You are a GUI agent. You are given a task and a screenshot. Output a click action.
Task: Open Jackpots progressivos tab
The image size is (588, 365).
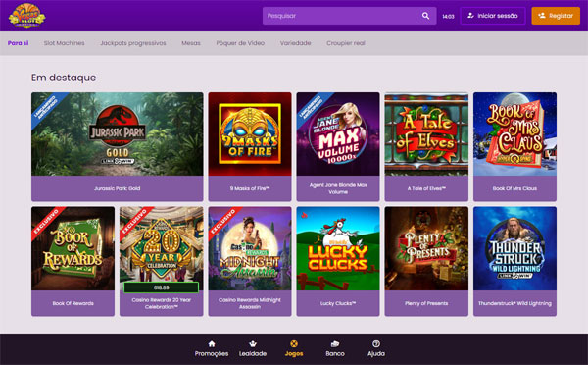coord(132,43)
